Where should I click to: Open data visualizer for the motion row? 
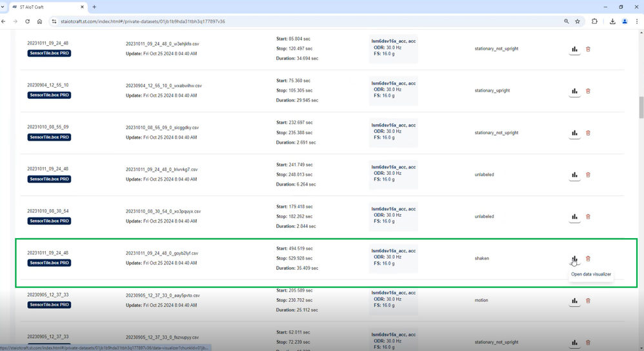coord(574,301)
